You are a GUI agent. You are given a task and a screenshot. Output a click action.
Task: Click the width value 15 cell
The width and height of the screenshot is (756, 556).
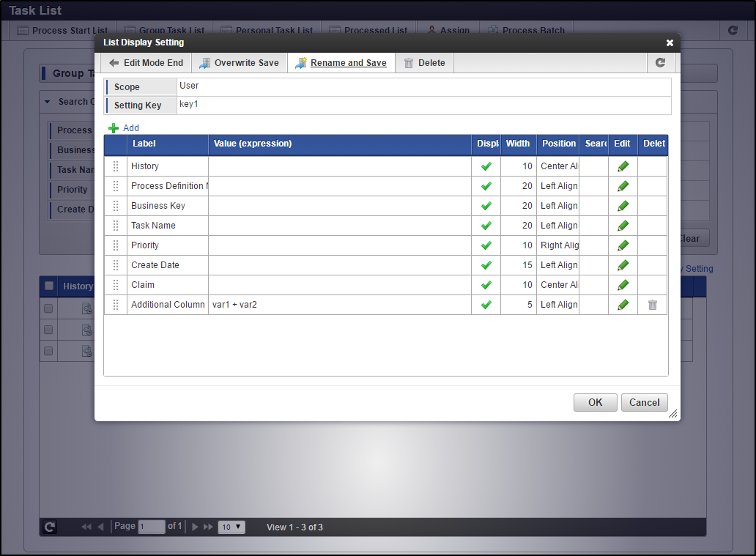click(x=519, y=265)
